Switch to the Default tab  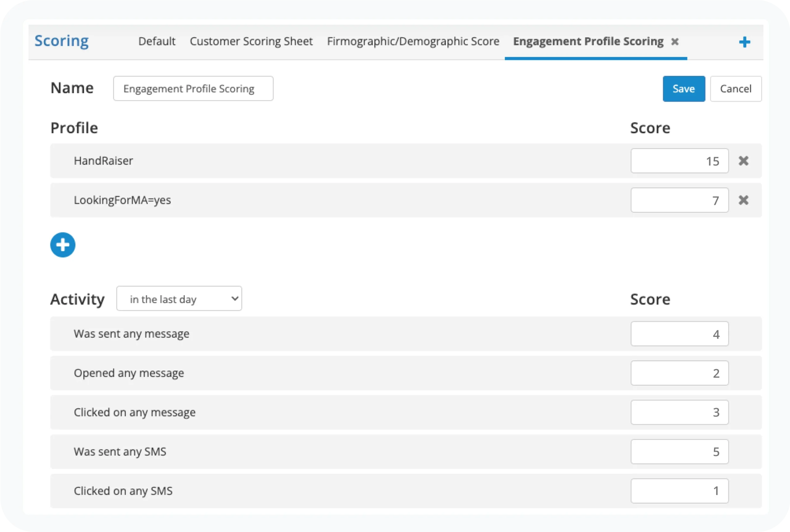156,41
